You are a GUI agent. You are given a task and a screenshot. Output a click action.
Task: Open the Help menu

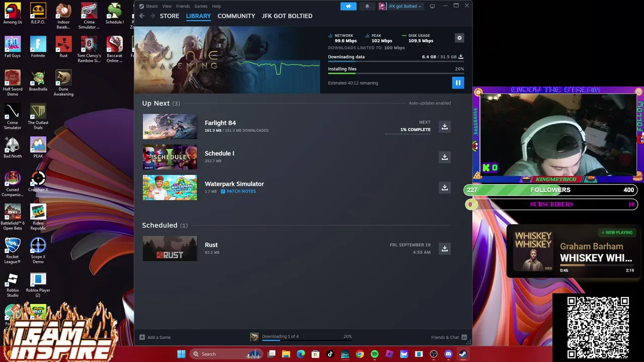[216, 6]
